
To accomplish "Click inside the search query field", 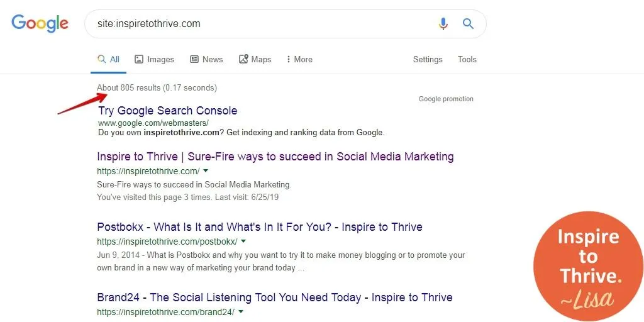I will tap(263, 24).
